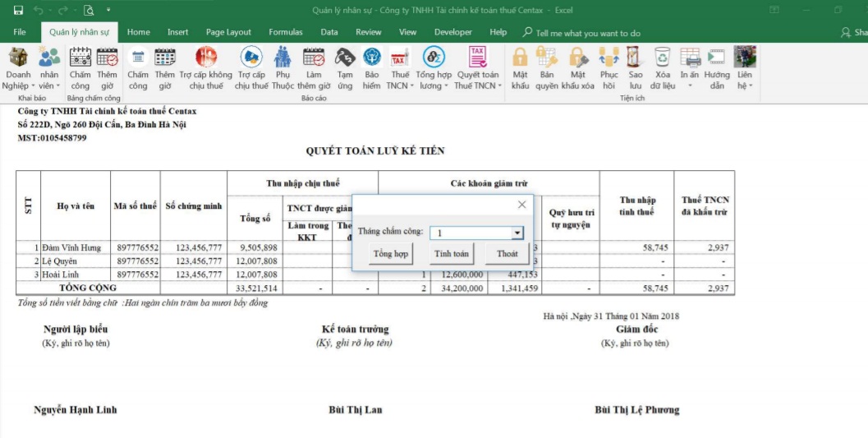Open the Page Layout tab
Screen dimensions: 868x438
[x=228, y=32]
